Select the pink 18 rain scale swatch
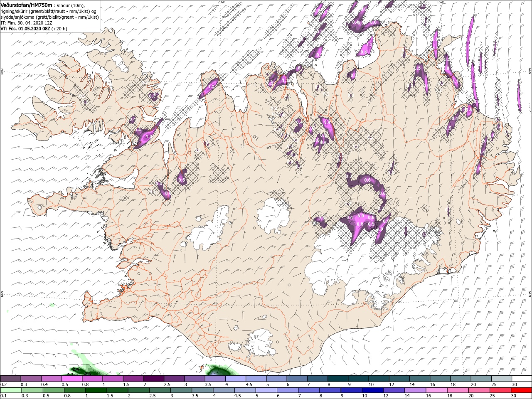 point(457,390)
